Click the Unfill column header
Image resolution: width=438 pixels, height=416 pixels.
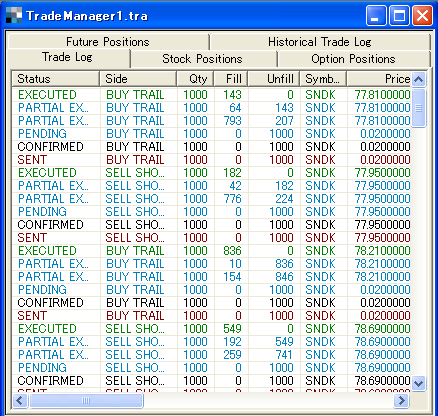pos(274,79)
